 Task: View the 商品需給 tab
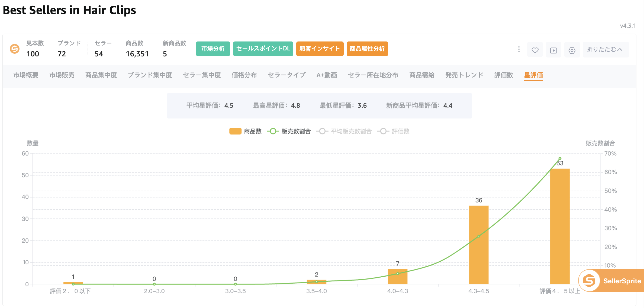point(422,75)
